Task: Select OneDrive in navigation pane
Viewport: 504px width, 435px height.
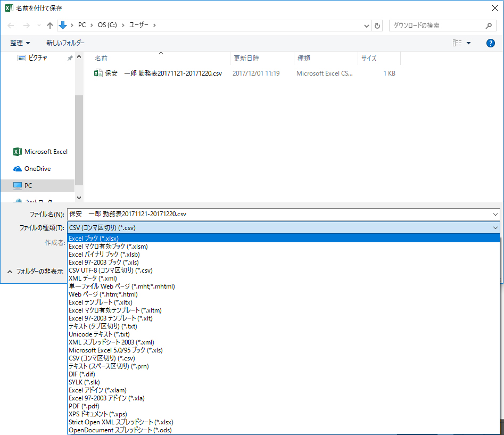Action: tap(32, 169)
